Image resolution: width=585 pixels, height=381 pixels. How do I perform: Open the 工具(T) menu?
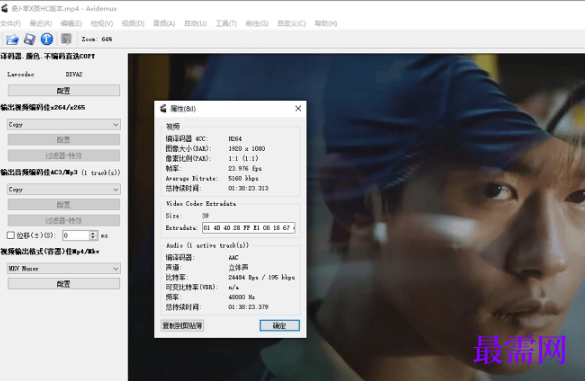226,24
